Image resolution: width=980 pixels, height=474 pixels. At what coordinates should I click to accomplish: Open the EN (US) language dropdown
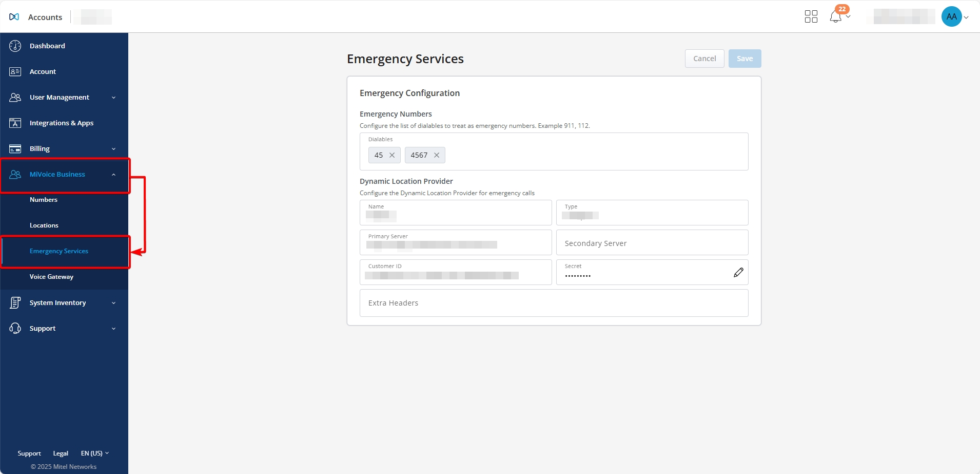(x=95, y=453)
